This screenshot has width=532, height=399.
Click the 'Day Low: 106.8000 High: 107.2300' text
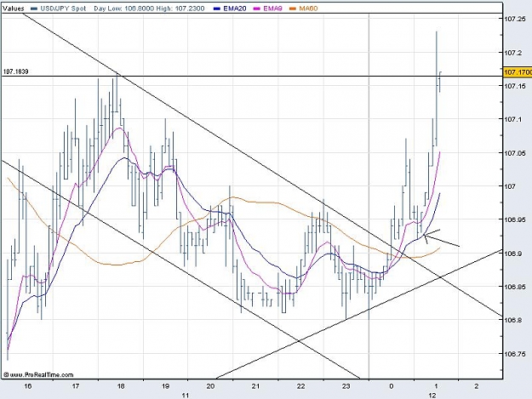tap(149, 9)
